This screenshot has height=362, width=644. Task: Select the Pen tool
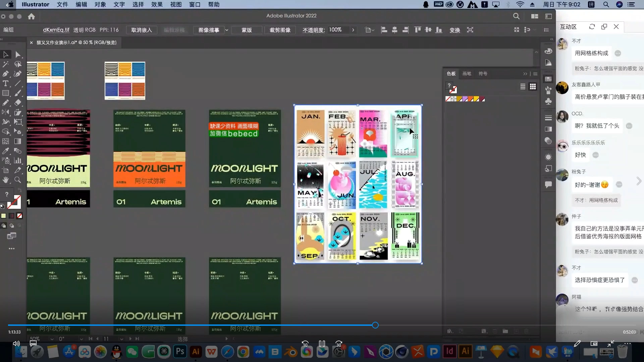pos(6,74)
